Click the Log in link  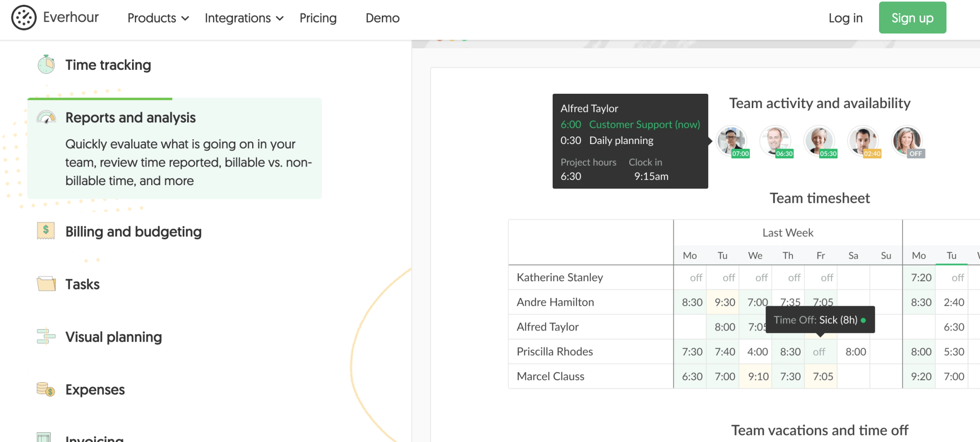tap(845, 18)
